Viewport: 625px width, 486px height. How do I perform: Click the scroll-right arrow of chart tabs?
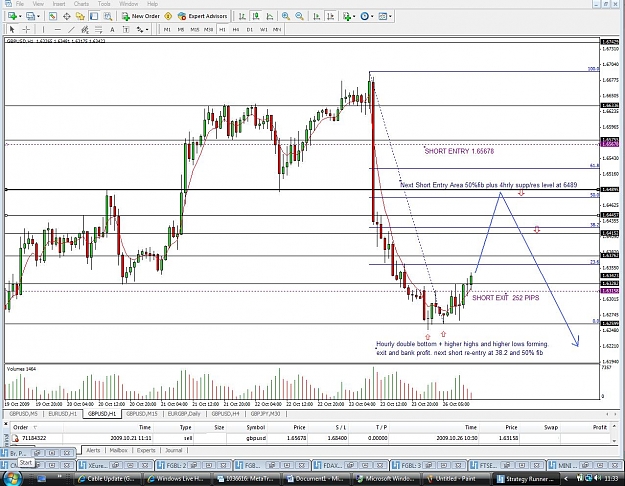613,414
